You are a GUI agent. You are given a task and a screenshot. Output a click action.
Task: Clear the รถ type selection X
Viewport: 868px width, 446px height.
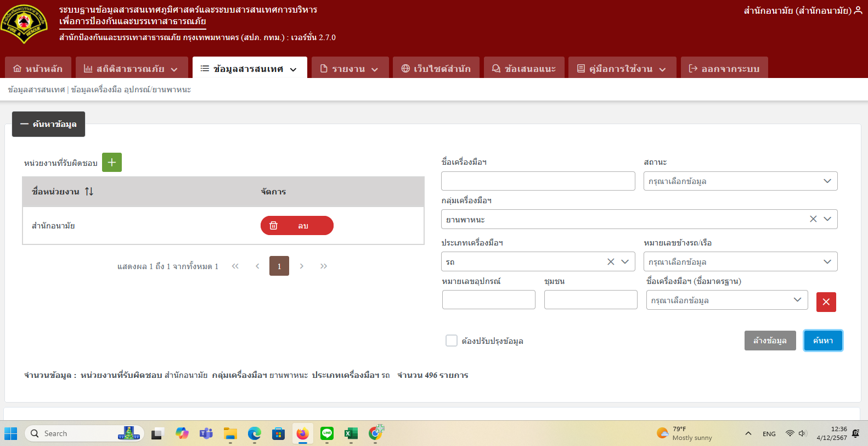[610, 262]
